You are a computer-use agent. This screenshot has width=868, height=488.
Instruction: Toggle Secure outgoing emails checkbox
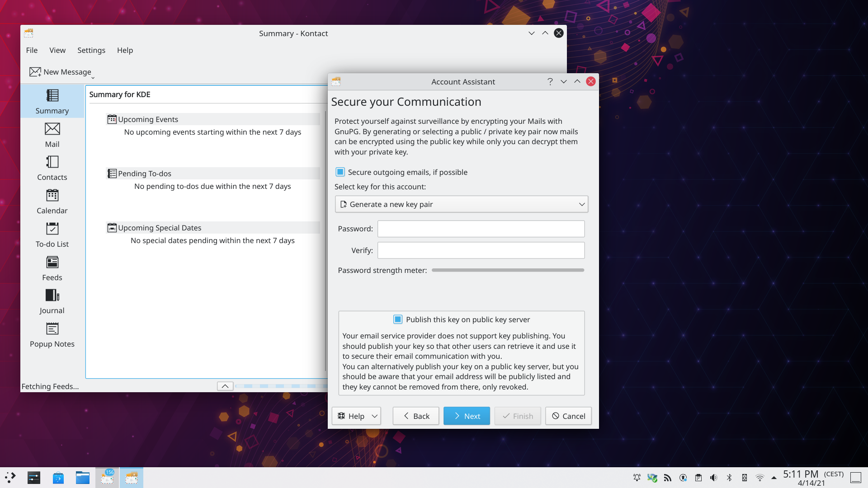[340, 172]
